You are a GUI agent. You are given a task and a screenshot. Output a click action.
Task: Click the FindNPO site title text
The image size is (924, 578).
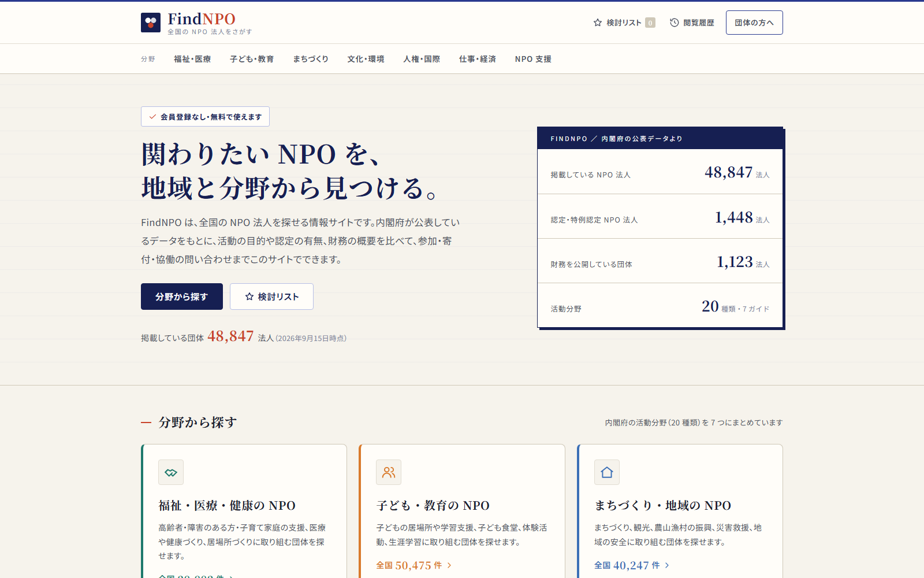[202, 18]
